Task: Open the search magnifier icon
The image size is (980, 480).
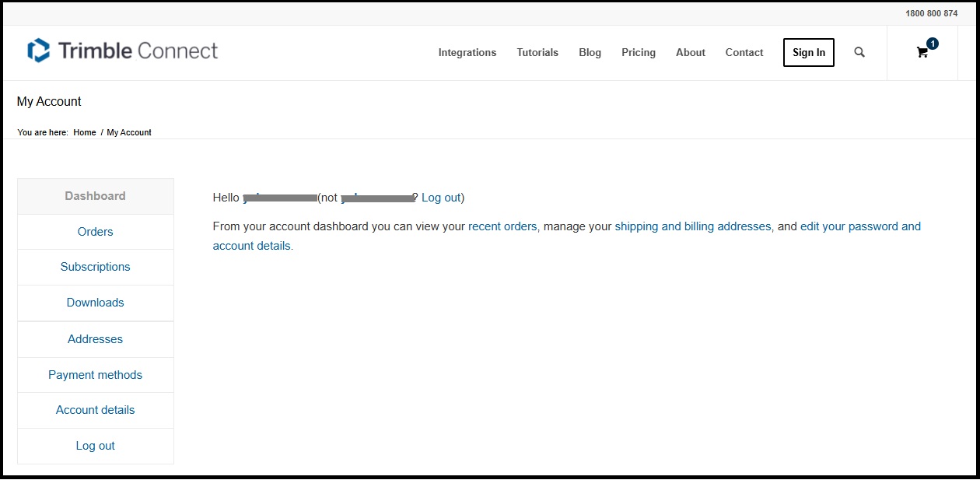Action: click(x=859, y=52)
